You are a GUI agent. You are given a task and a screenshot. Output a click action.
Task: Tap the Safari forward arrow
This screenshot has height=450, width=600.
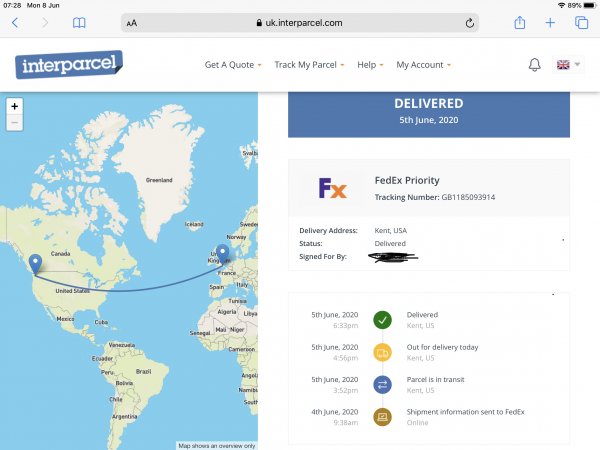pos(45,23)
